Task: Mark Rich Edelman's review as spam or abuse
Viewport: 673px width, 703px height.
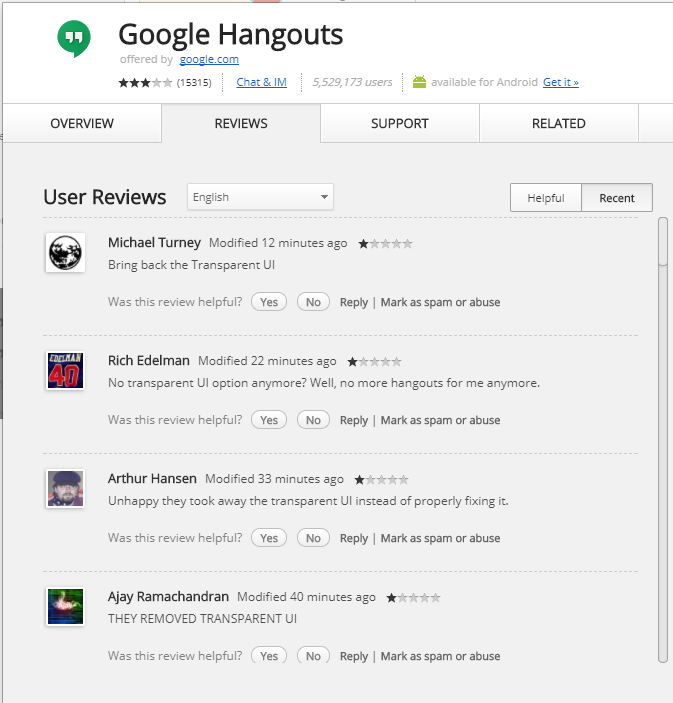Action: (440, 420)
